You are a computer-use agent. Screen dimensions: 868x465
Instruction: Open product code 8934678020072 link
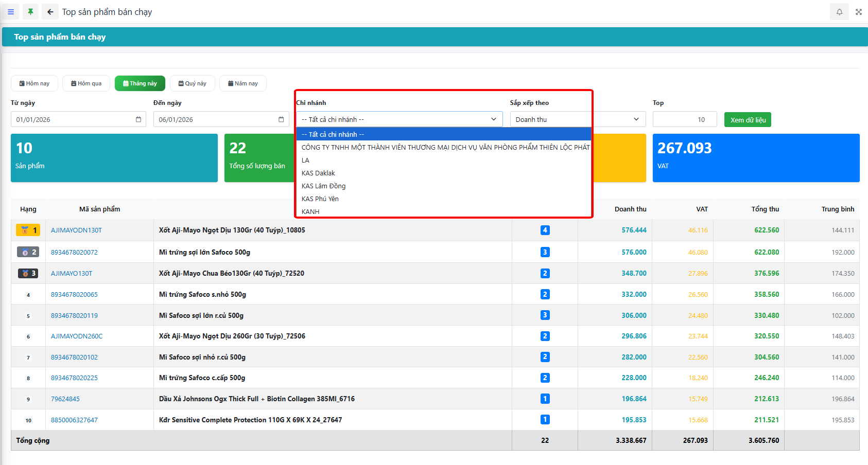74,253
